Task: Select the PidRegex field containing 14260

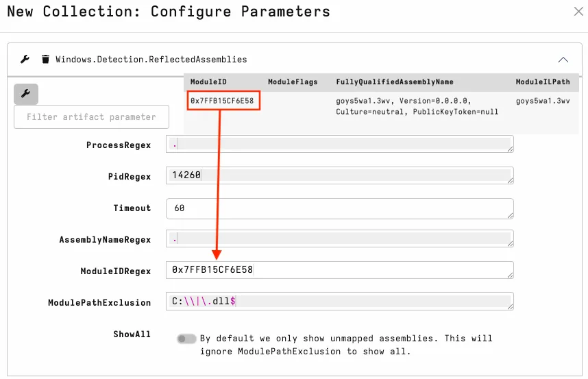Action: pos(339,175)
